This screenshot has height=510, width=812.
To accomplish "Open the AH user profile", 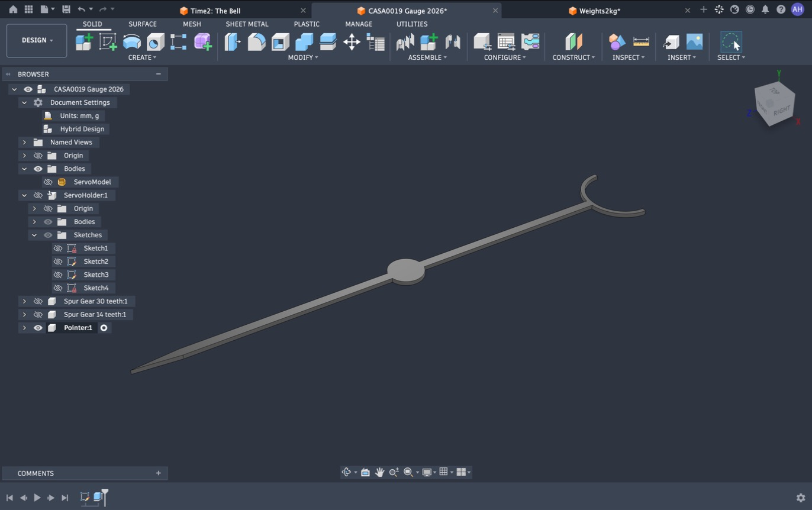I will pyautogui.click(x=797, y=9).
